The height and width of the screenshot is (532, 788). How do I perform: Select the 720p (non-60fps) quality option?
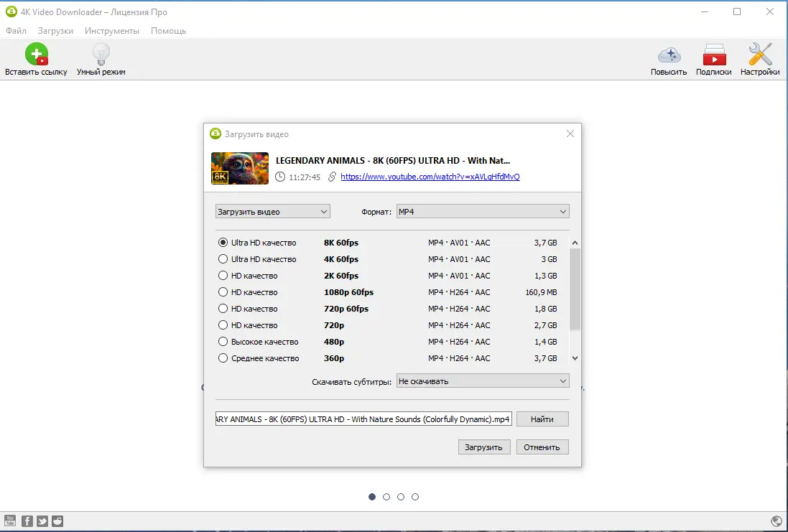pyautogui.click(x=223, y=325)
